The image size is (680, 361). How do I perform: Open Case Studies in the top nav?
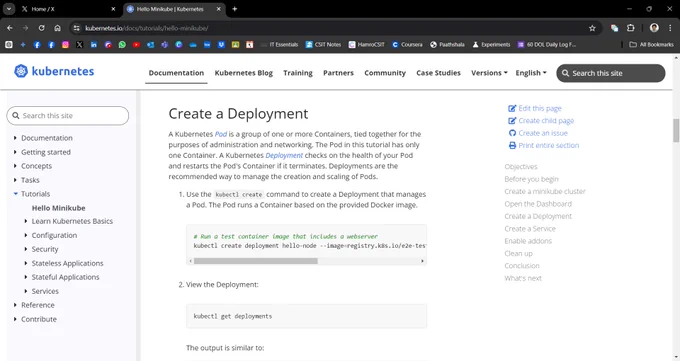click(x=438, y=73)
